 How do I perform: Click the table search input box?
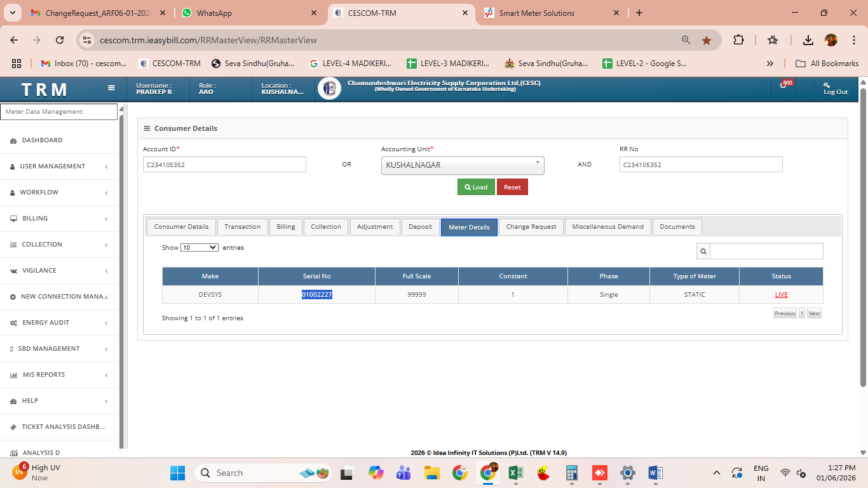766,251
